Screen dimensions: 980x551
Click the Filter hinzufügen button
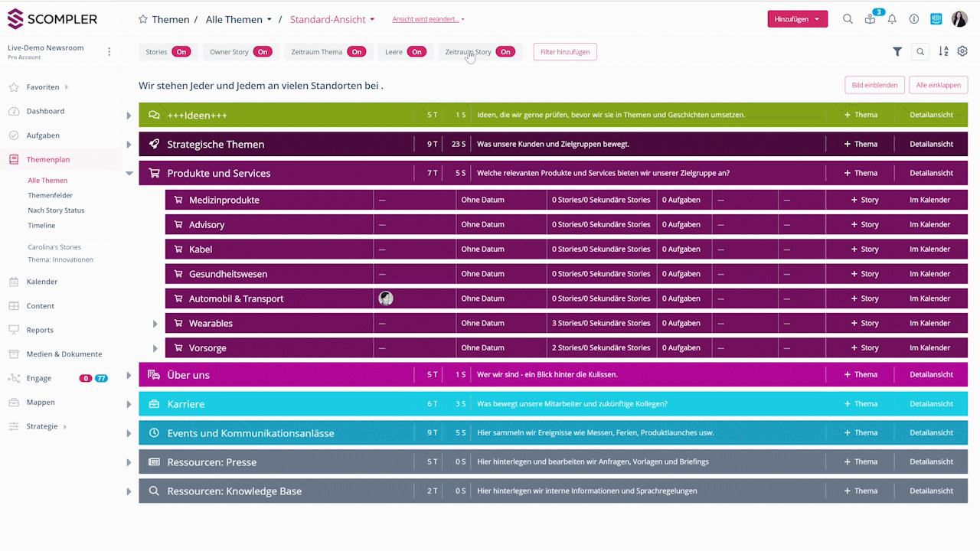(x=564, y=52)
